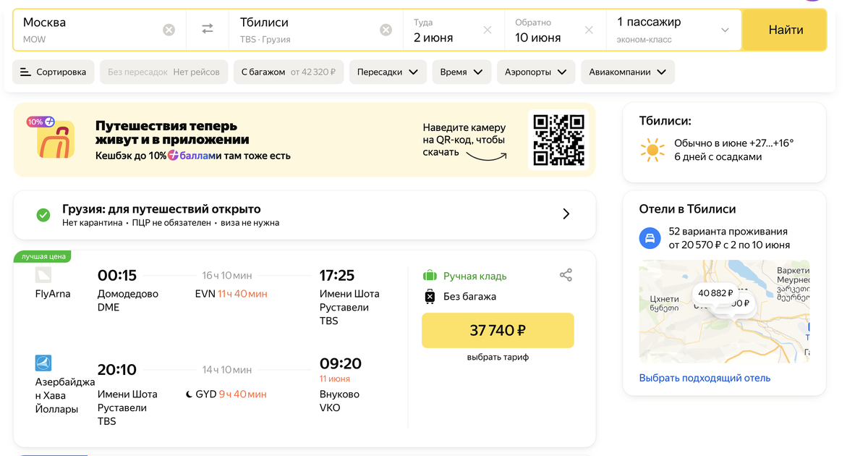Click Внуково VKO airport text
Image resolution: width=868 pixels, height=456 pixels.
(x=339, y=401)
